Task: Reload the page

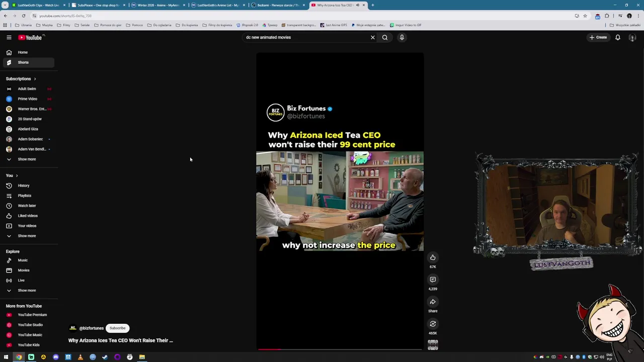Action: click(23, 16)
